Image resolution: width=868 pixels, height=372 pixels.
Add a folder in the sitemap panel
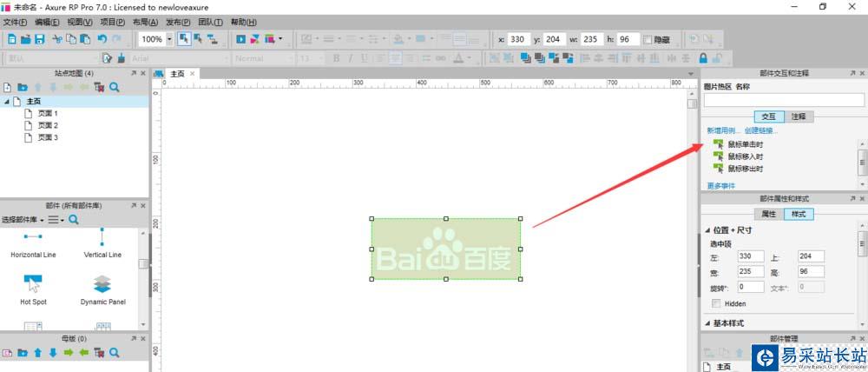click(23, 87)
